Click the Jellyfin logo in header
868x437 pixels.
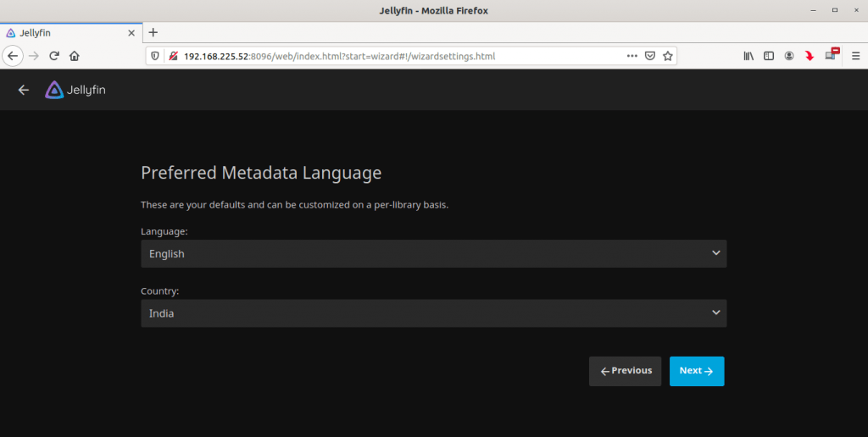(75, 90)
